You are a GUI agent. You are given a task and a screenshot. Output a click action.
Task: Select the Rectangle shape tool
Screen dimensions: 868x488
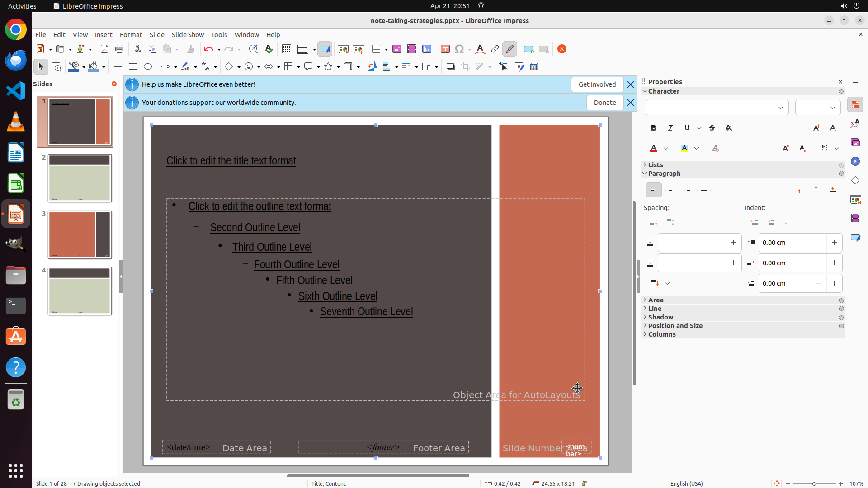[x=133, y=67]
